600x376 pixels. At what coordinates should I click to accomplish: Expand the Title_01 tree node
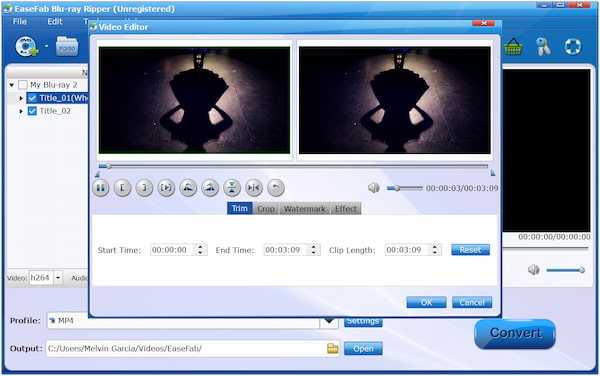(x=21, y=98)
